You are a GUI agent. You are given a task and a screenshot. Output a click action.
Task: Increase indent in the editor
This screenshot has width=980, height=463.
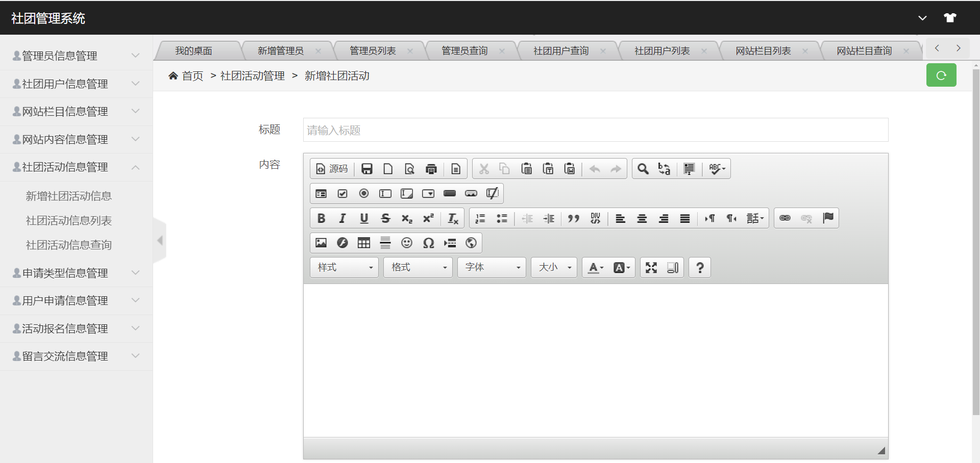(x=549, y=218)
